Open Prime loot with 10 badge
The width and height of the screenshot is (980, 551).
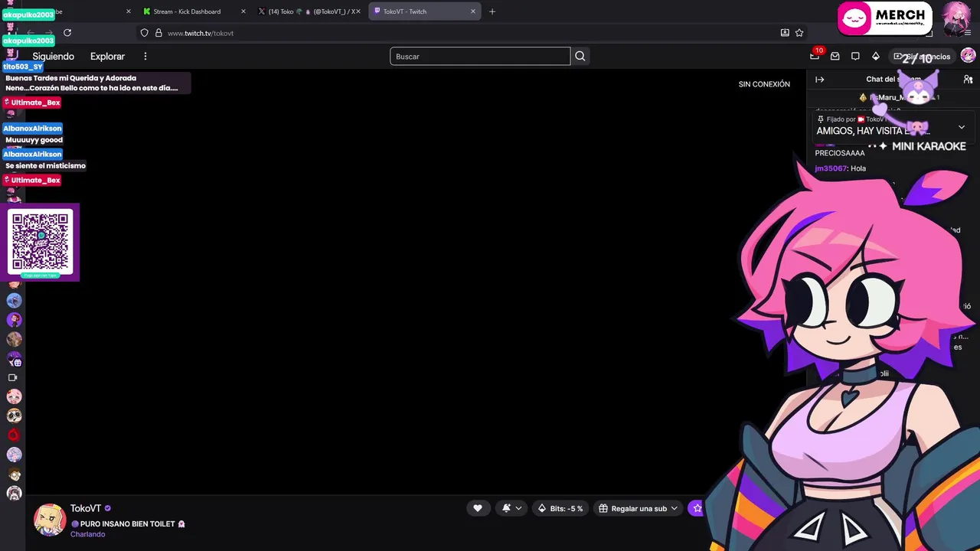pos(815,56)
